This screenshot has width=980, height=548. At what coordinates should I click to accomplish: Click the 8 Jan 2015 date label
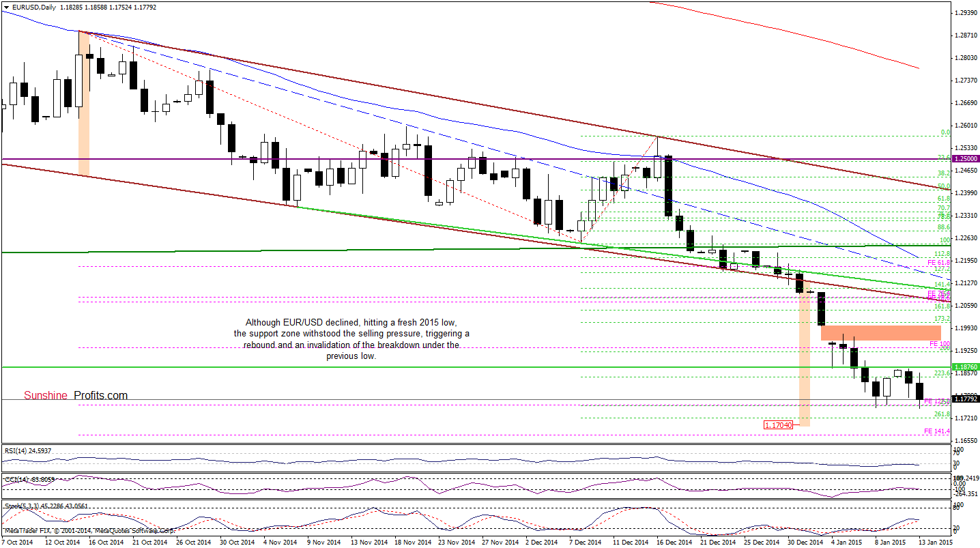point(889,543)
